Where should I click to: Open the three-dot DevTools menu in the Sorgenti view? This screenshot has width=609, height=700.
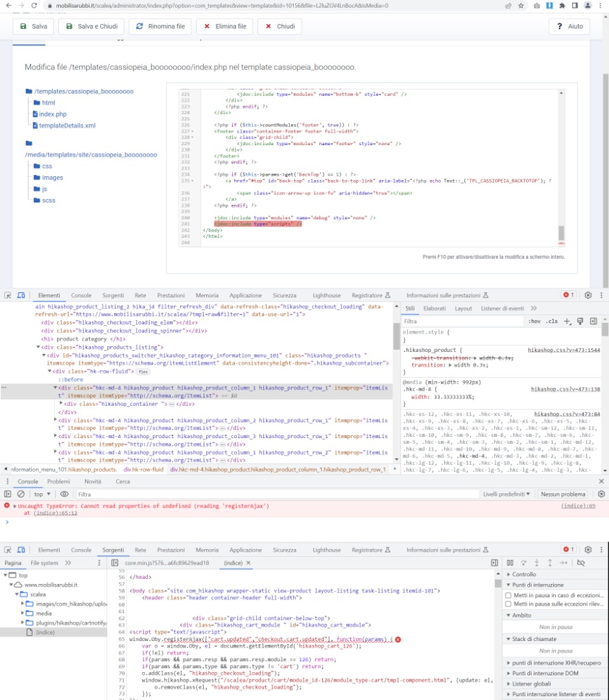point(601,550)
